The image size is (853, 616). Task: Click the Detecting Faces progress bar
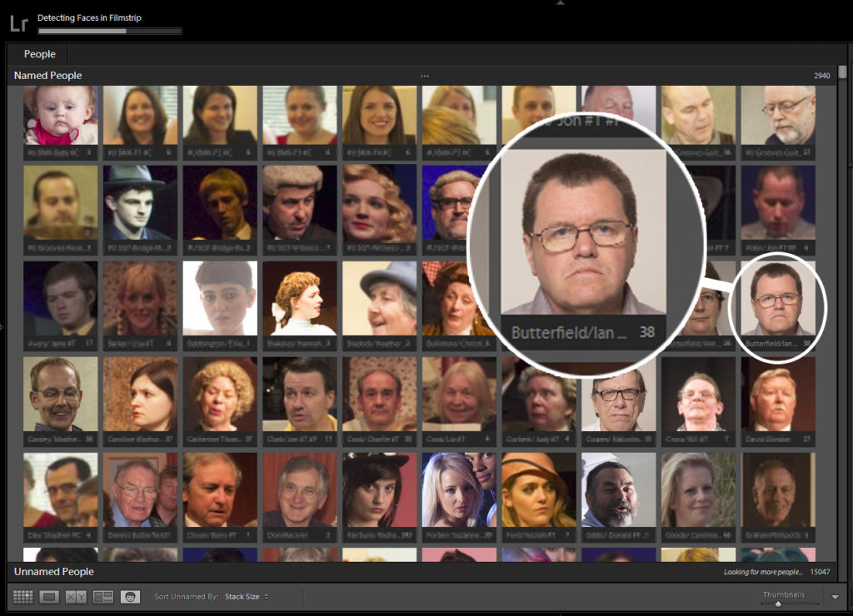pos(109,32)
